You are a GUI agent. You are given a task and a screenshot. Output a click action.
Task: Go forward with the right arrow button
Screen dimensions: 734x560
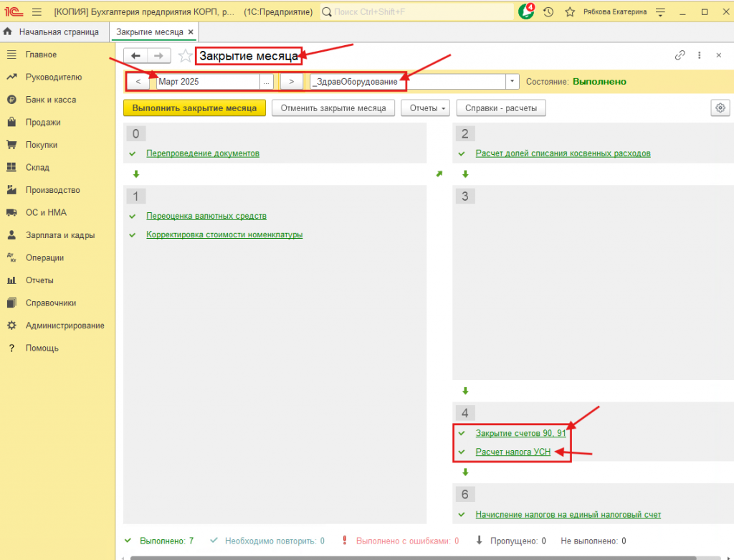[x=158, y=56]
